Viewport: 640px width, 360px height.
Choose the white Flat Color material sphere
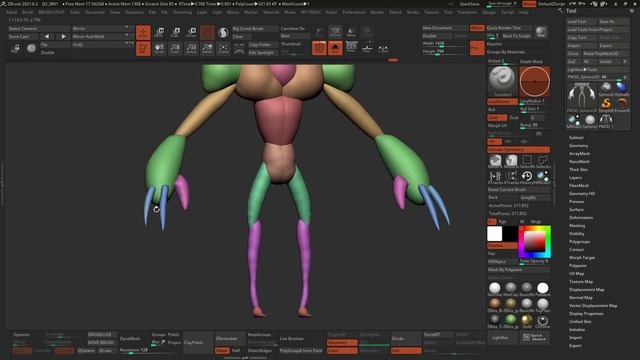pos(542,289)
